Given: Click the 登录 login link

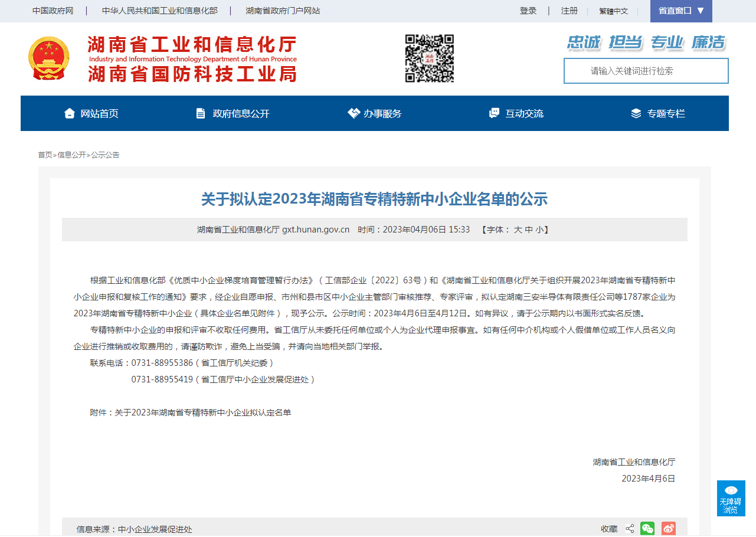Looking at the screenshot, I should click(528, 11).
